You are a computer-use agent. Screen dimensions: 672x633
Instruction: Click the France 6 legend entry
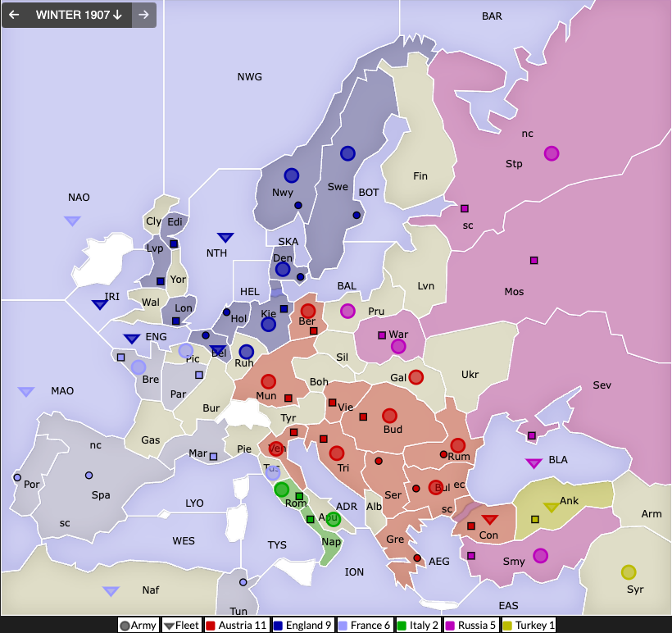366,626
